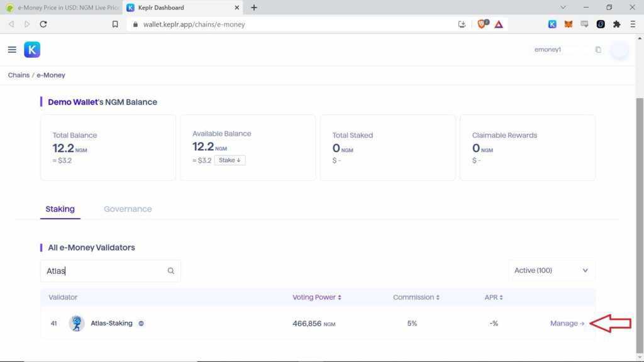This screenshot has width=644, height=362.
Task: Open the dark circular extension icon
Action: tap(601, 25)
